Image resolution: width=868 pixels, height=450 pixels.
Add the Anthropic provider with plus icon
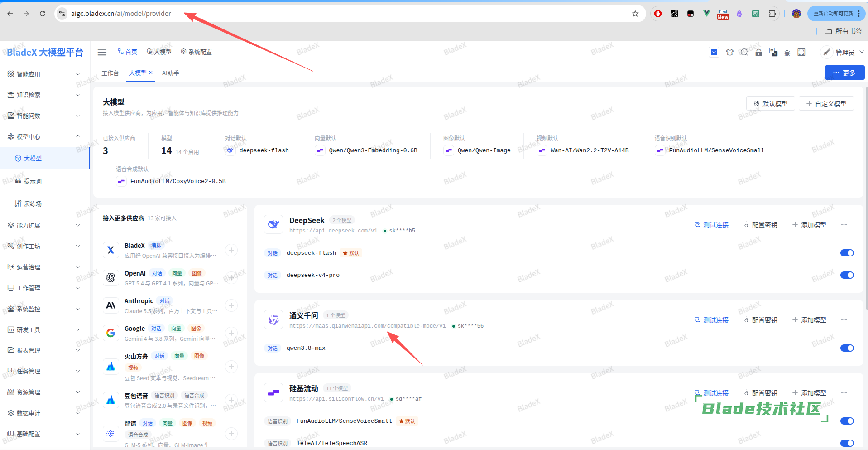231,305
